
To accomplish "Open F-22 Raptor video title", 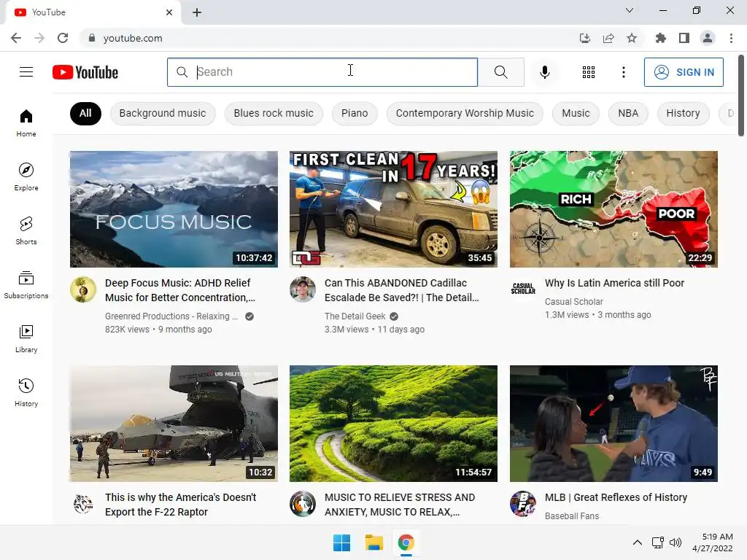I will 181,505.
